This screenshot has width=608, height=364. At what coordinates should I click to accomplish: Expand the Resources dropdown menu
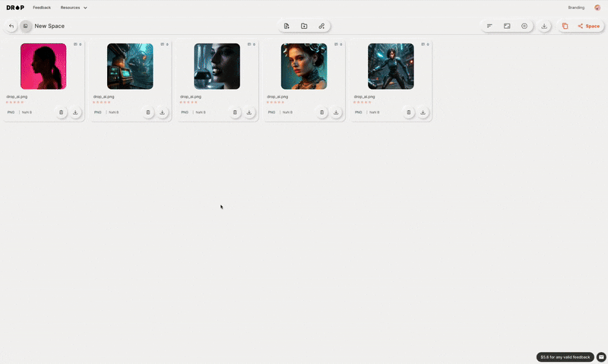(74, 8)
